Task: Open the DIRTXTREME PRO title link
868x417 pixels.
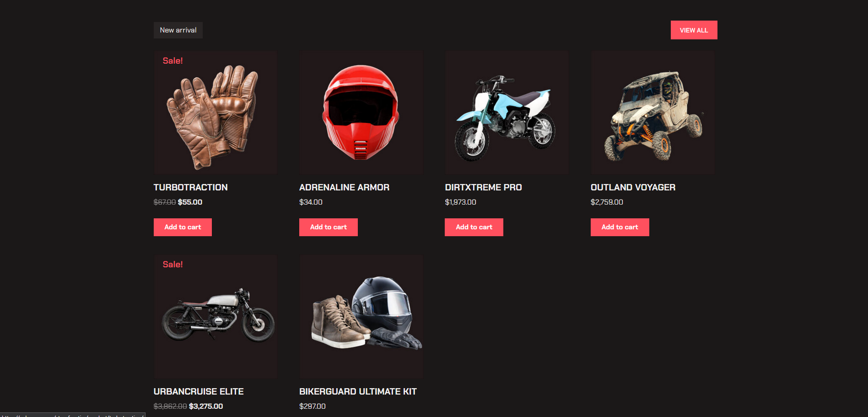Action: [x=483, y=187]
